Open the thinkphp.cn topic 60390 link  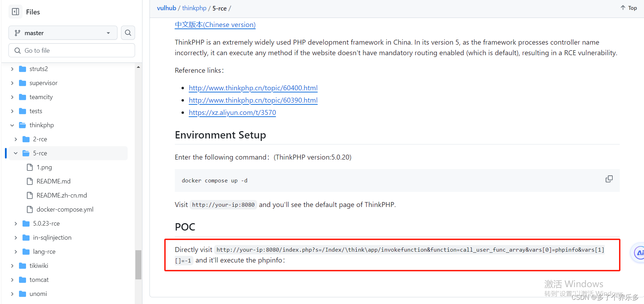click(x=253, y=100)
